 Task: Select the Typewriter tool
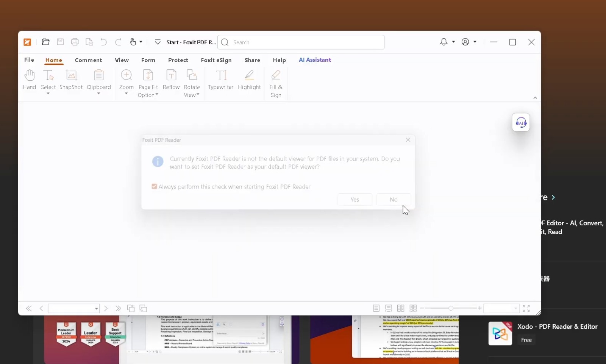coord(221,80)
